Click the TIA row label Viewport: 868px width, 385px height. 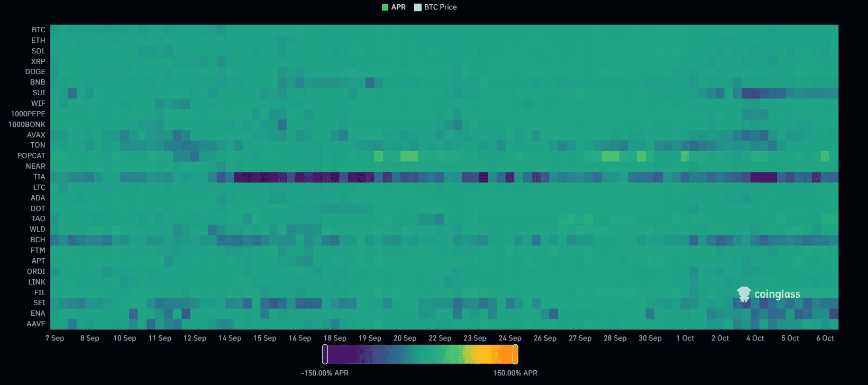click(40, 177)
